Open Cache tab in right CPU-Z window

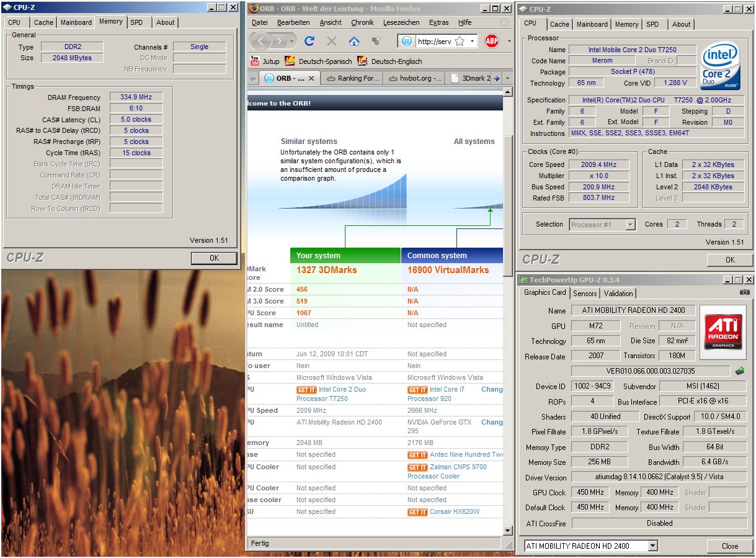point(559,24)
